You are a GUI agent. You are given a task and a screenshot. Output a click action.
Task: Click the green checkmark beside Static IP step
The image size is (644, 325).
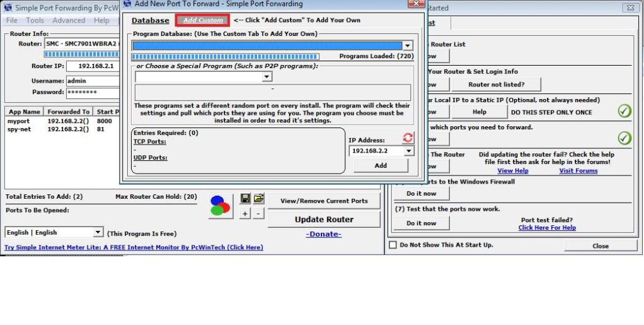click(x=624, y=110)
